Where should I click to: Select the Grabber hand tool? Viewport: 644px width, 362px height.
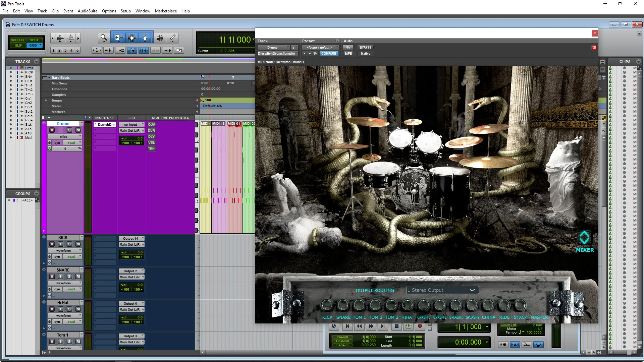click(145, 38)
